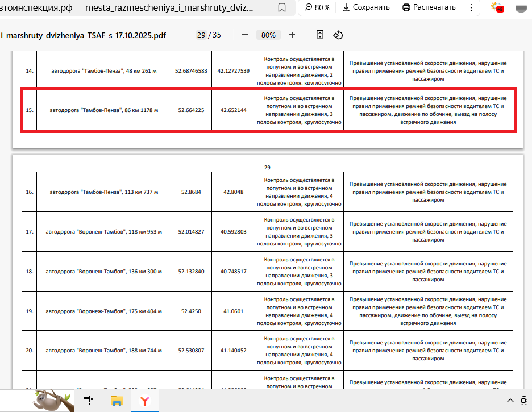The image size is (532, 412).
Task: Toggle fit-to-page view icon
Action: [x=320, y=35]
